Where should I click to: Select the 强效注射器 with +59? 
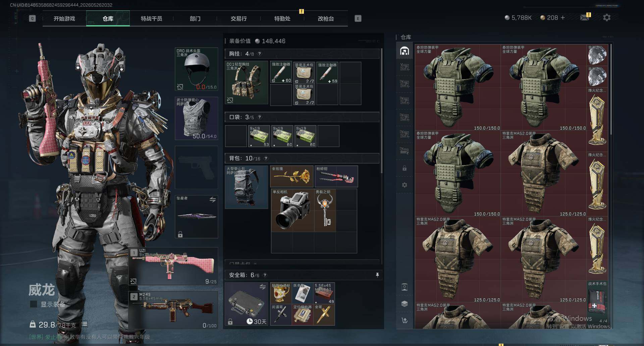[x=327, y=72]
